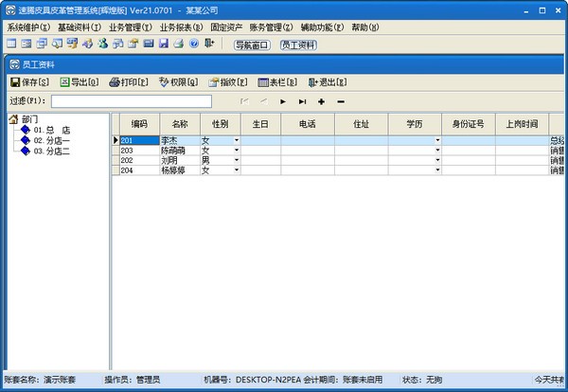Add a new record with plus icon
This screenshot has height=392, width=568.
pyautogui.click(x=322, y=101)
